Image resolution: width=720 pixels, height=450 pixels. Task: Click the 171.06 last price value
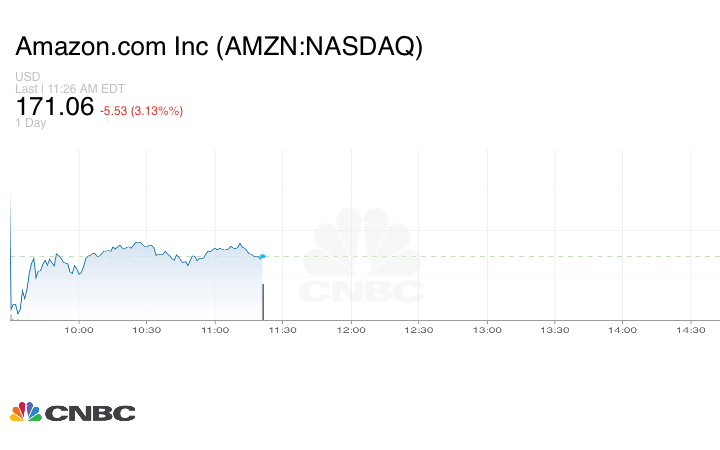tap(54, 106)
